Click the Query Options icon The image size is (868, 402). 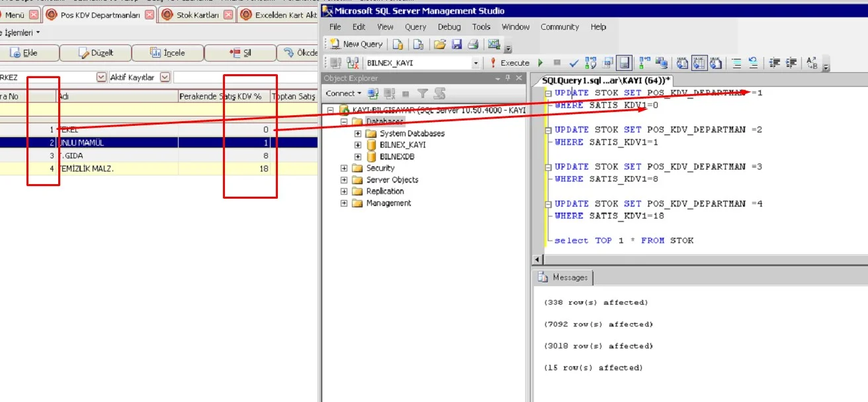click(x=608, y=63)
